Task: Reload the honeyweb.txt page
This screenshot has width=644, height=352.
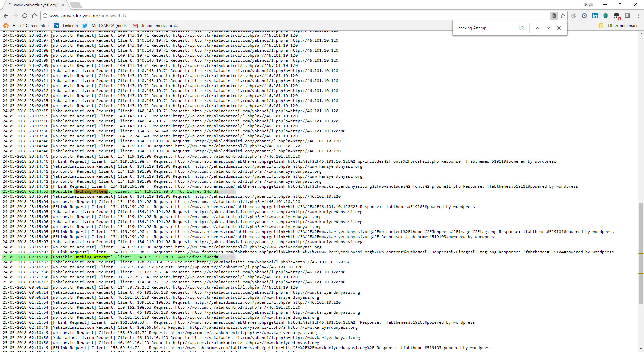Action: [25, 16]
